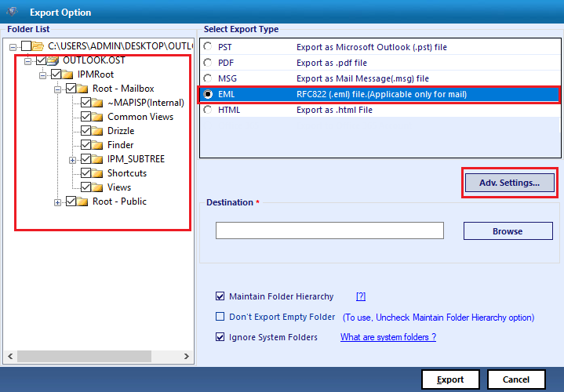Viewport: 564px width, 392px height.
Task: Open the Adv. Settings dialog
Action: [508, 183]
